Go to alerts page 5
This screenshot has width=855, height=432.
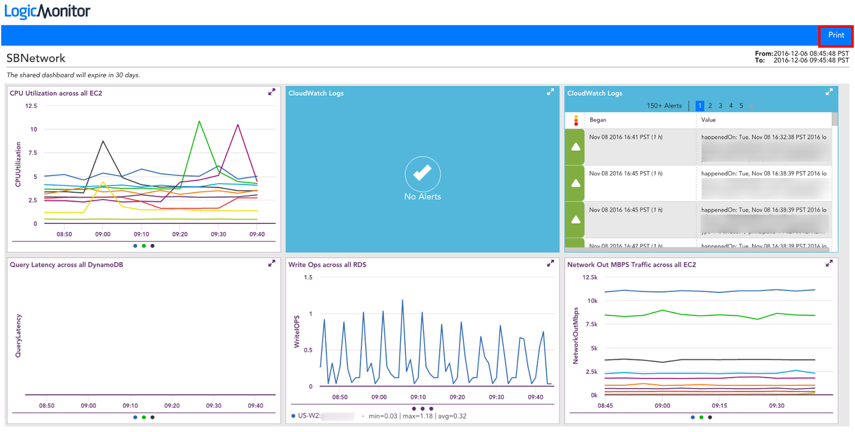(741, 106)
